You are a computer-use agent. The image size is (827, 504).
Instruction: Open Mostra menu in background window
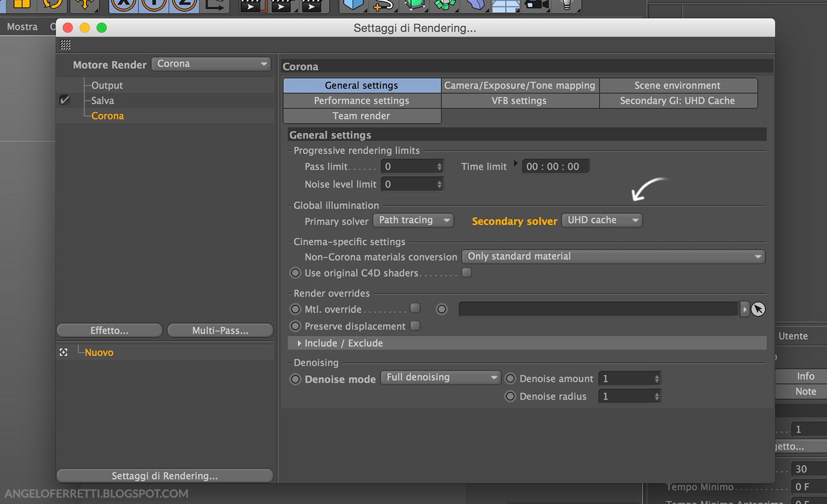point(23,26)
